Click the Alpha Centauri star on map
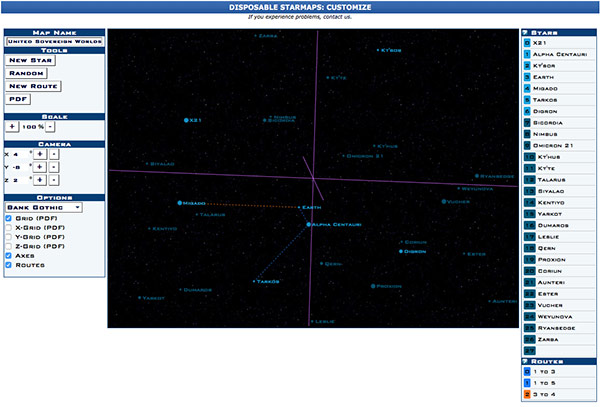This screenshot has height=407, width=600. [308, 225]
